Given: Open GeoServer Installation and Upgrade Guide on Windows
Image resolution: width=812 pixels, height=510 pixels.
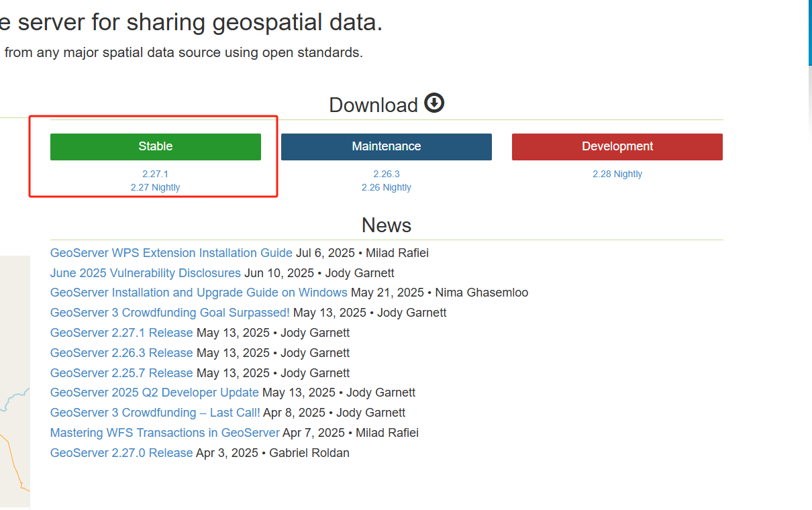Looking at the screenshot, I should click(199, 293).
